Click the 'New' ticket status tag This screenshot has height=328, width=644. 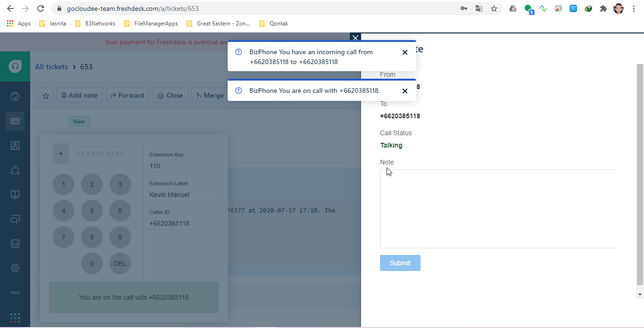(79, 122)
